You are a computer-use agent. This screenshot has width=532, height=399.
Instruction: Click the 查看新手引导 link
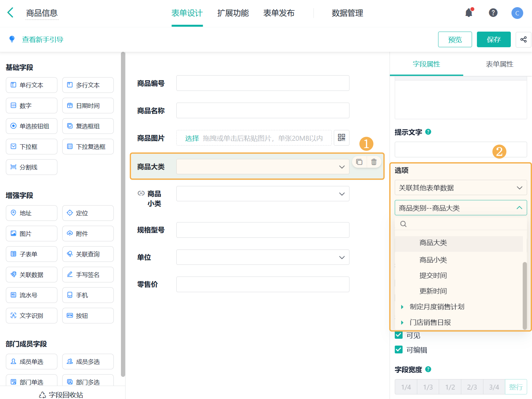click(x=43, y=39)
